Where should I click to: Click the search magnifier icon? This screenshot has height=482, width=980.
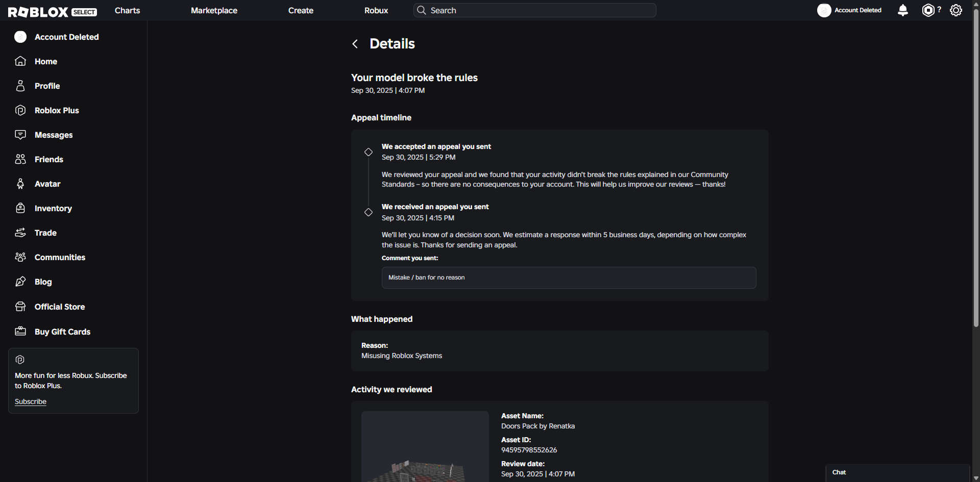point(421,10)
